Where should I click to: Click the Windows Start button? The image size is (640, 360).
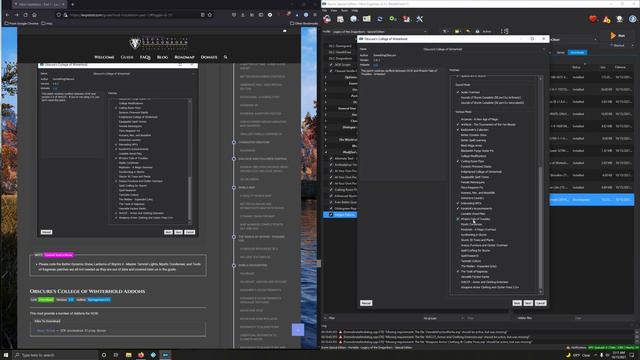coord(6,355)
